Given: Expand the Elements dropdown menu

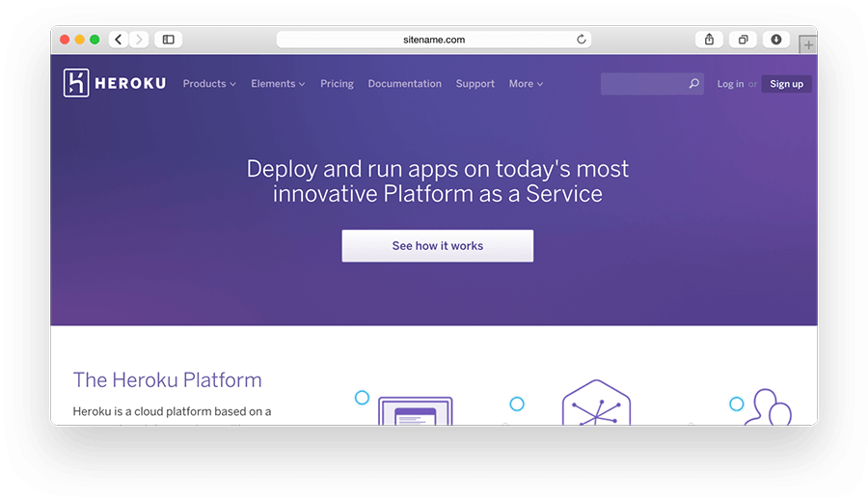Looking at the screenshot, I should pos(278,84).
